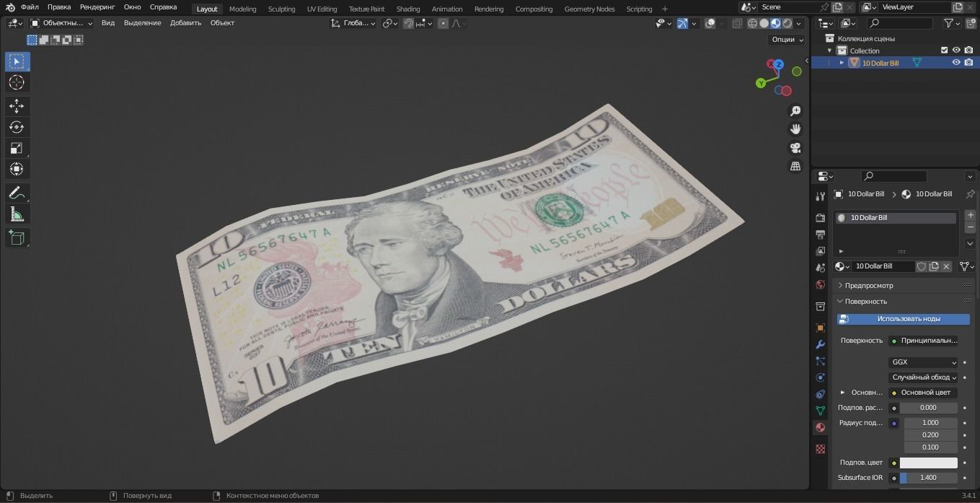Open the Добавить menu in viewport header
Screen dimensions: 980x503
pos(185,23)
